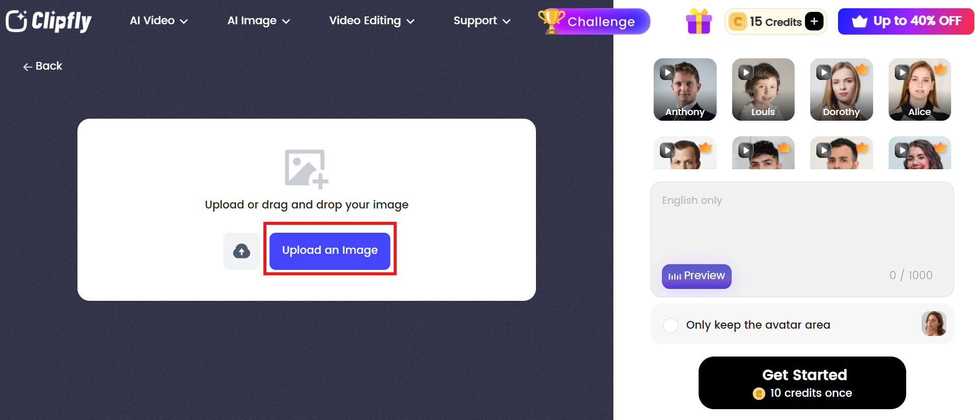Click the Get Started button
The height and width of the screenshot is (420, 980).
coord(802,383)
